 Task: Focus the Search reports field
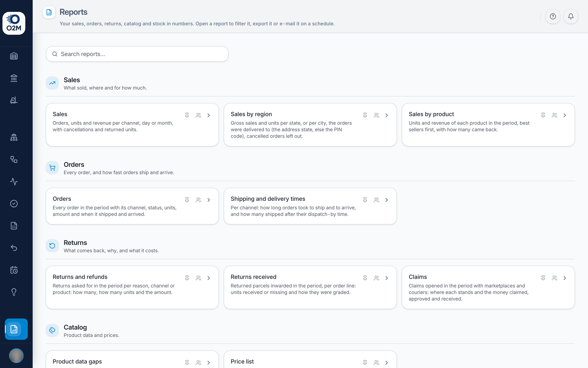(137, 54)
